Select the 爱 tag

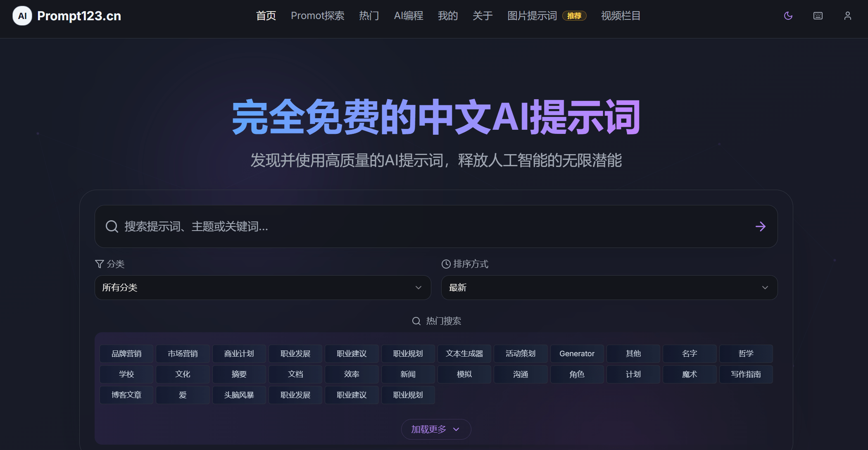click(x=183, y=395)
